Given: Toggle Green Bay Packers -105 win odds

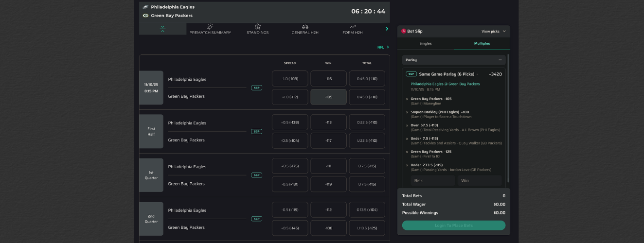Looking at the screenshot, I should pyautogui.click(x=328, y=97).
